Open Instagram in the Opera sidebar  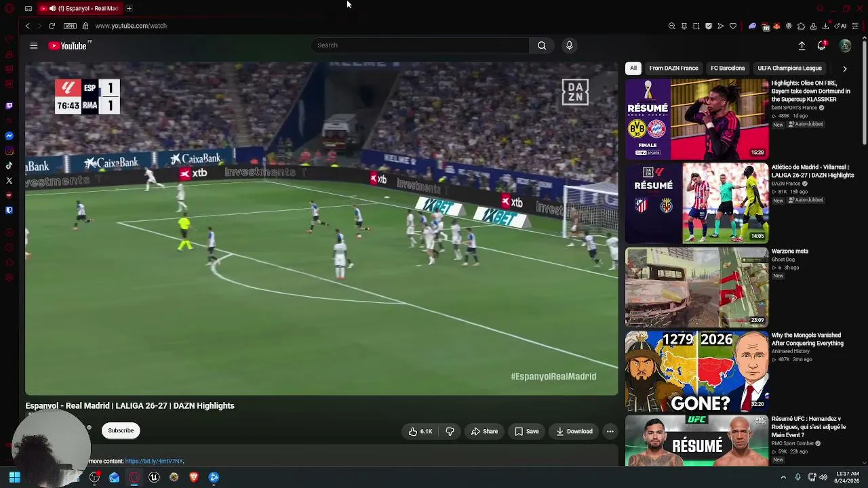tap(9, 150)
